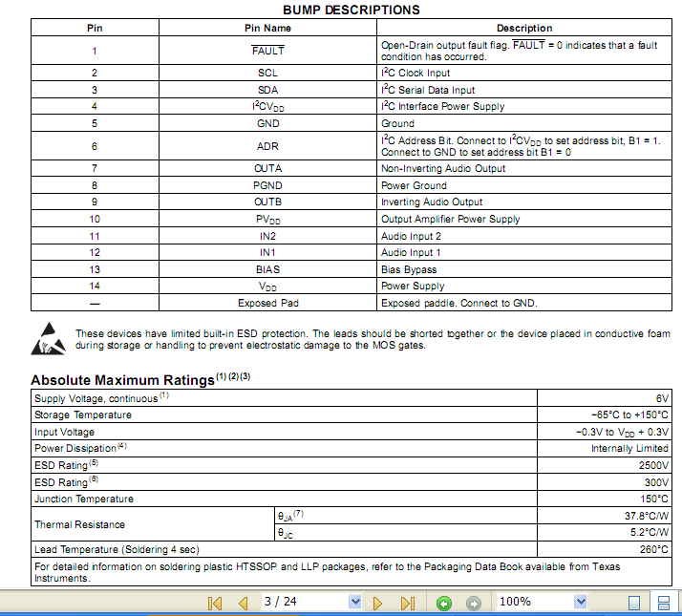Go back to previous view (green arrow)
The height and width of the screenshot is (616, 682).
(x=444, y=604)
